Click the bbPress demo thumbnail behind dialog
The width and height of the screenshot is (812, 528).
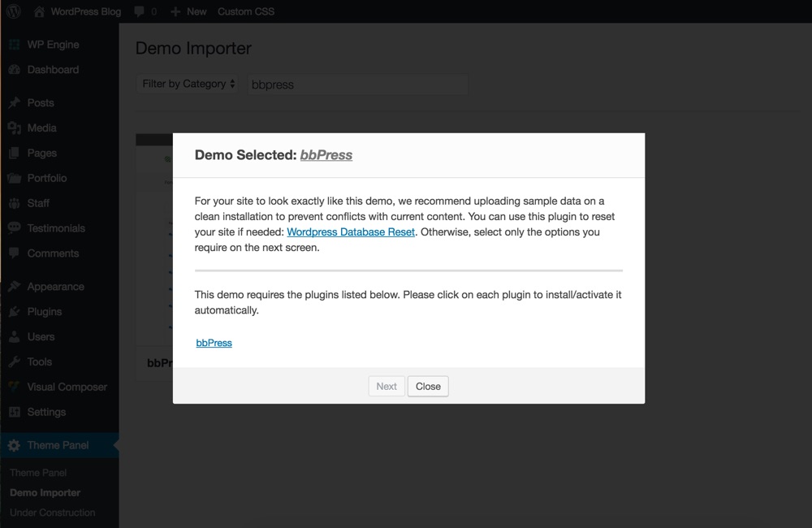click(154, 240)
